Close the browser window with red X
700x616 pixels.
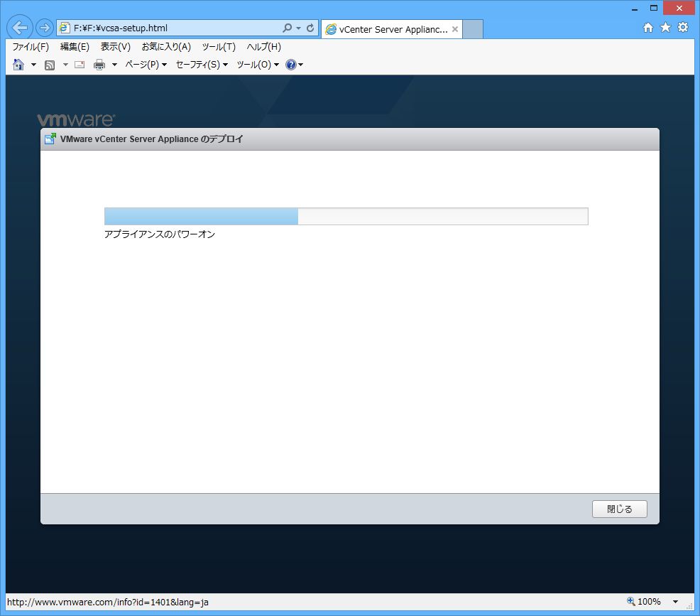(x=679, y=8)
